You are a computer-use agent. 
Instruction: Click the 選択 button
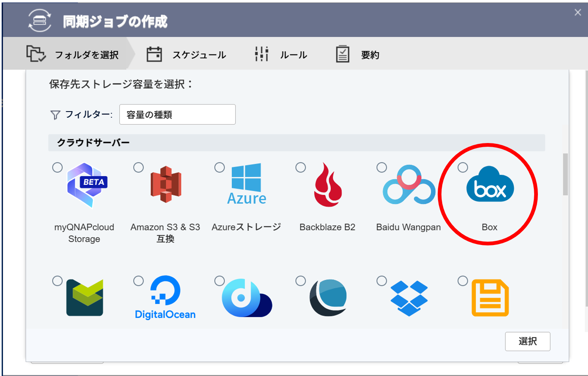point(528,341)
